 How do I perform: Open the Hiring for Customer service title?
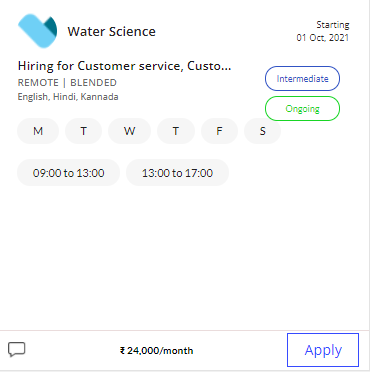point(124,66)
